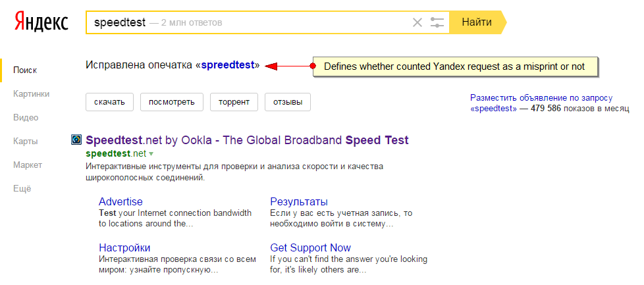This screenshot has width=644, height=285.
Task: Open Speedtest.net by Ookla result title
Action: coord(247,140)
